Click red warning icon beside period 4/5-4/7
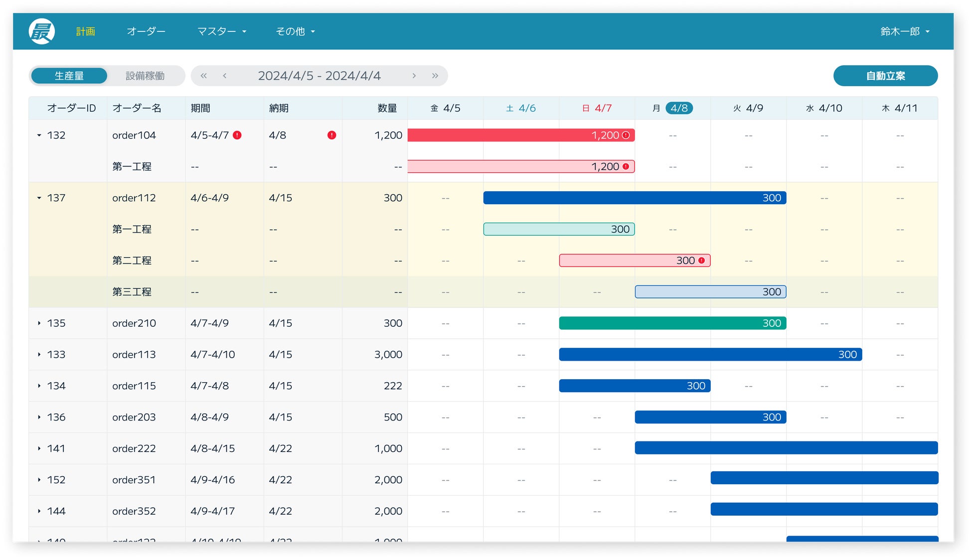 (x=237, y=135)
